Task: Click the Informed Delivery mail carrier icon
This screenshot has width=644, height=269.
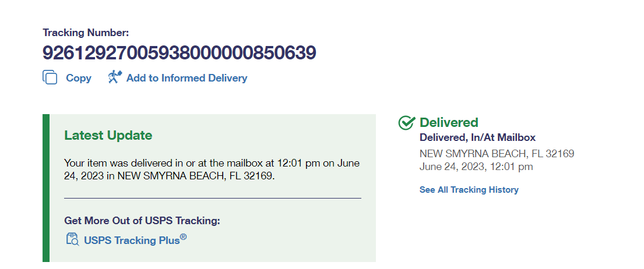Action: (x=114, y=77)
